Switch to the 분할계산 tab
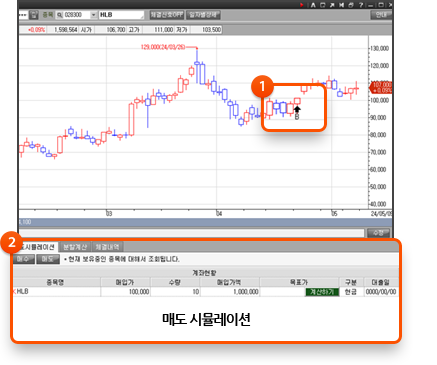The width and height of the screenshot is (437, 365). pyautogui.click(x=75, y=247)
